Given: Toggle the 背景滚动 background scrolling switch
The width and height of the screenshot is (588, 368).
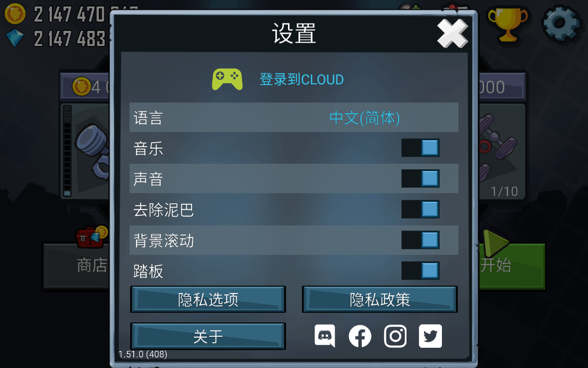Looking at the screenshot, I should 420,240.
